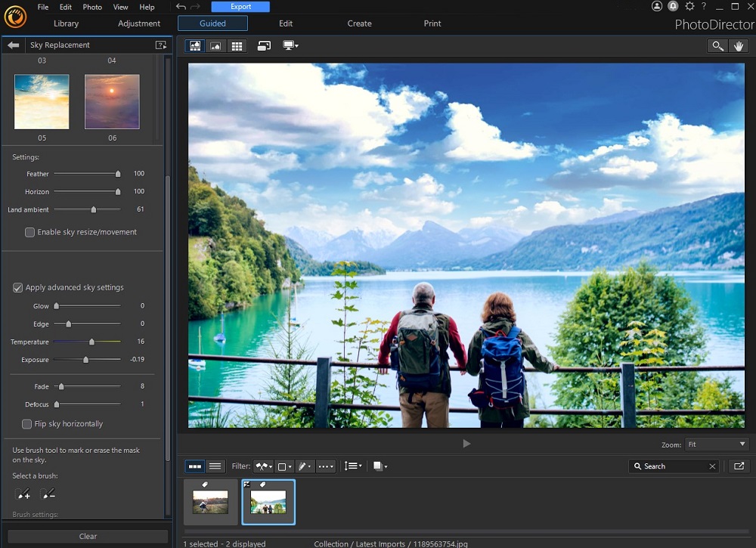This screenshot has width=756, height=548.
Task: Select the sky mask eraser brush
Action: click(x=48, y=493)
